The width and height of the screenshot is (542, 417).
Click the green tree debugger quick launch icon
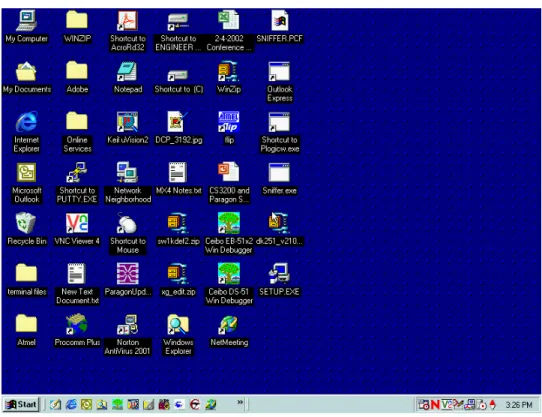(118, 404)
